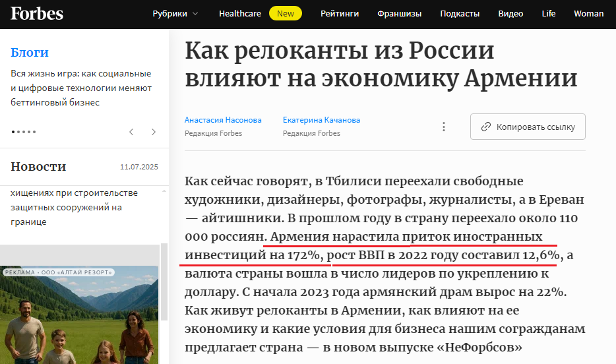Viewport: 616px width, 364px height.
Task: Open blog post about беттинговый бизнес
Action: coord(81,88)
